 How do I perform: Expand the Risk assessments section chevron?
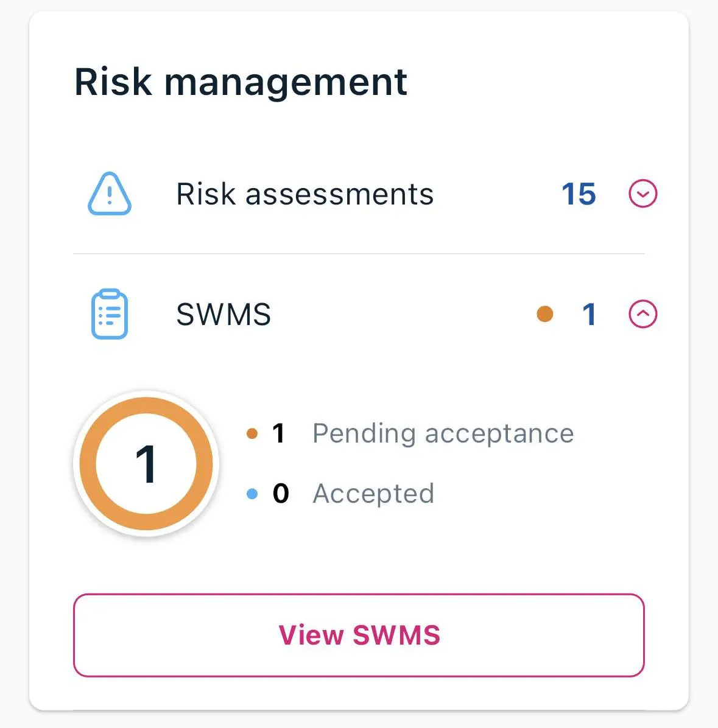point(642,194)
